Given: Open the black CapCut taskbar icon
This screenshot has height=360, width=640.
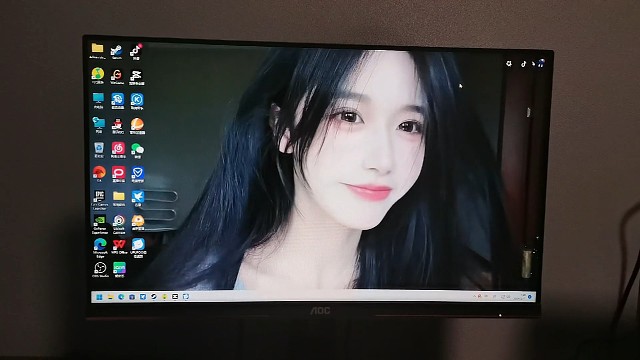Looking at the screenshot, I should pos(175,297).
